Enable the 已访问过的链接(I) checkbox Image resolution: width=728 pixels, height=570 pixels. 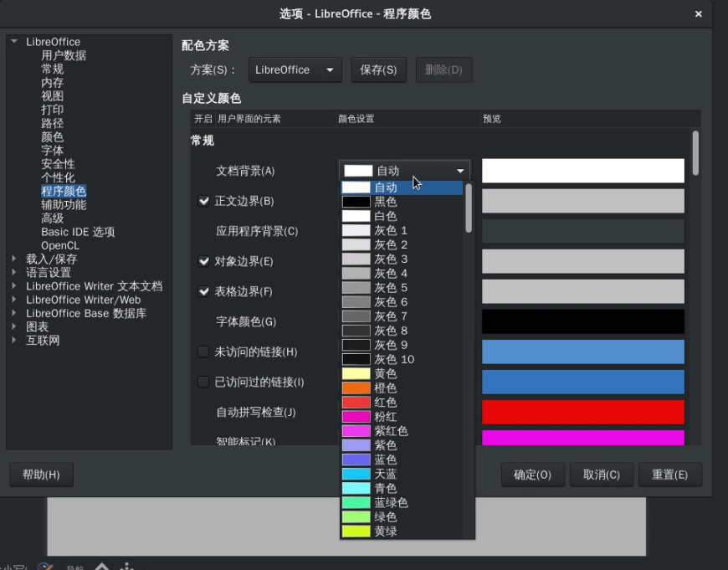203,382
